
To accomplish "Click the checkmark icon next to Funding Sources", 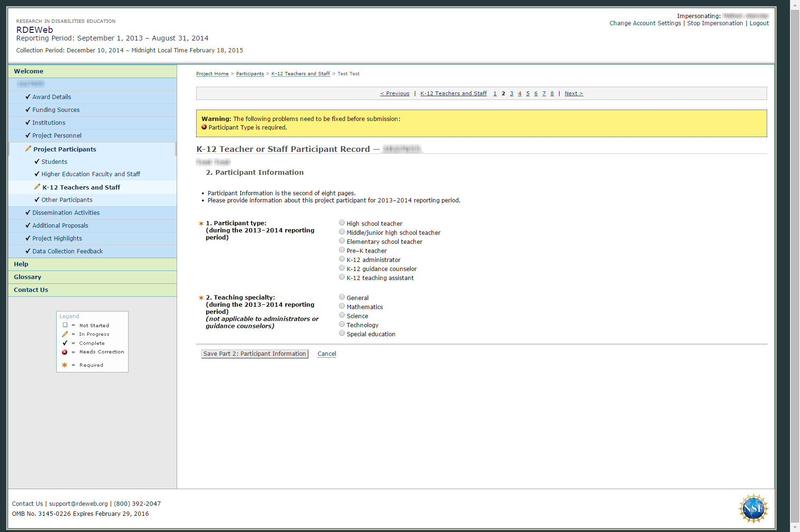I will (28, 110).
